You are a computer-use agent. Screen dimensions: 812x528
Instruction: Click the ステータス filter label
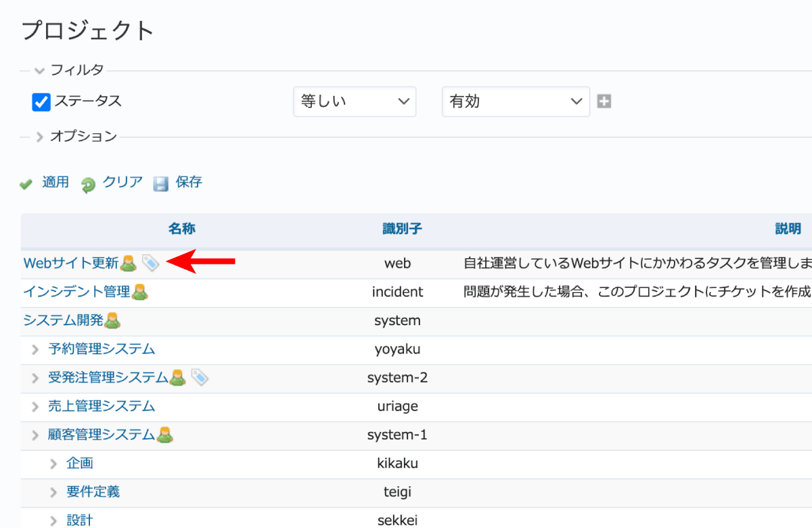click(x=88, y=101)
